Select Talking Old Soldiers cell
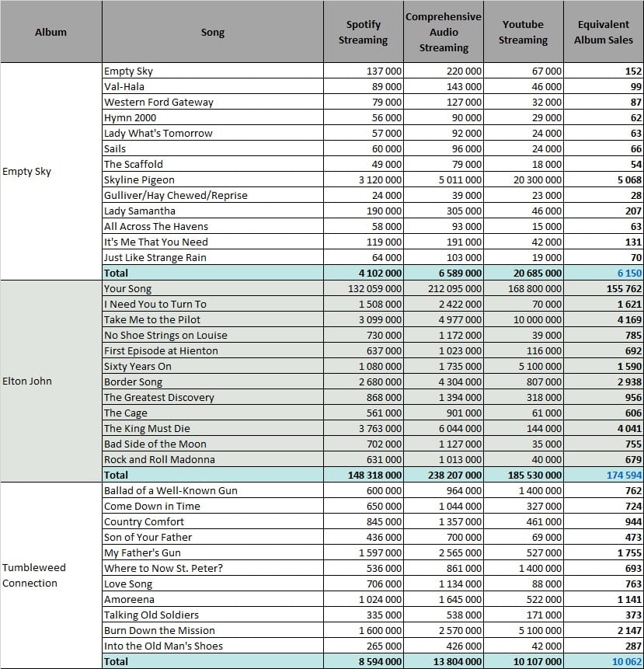 (x=212, y=615)
